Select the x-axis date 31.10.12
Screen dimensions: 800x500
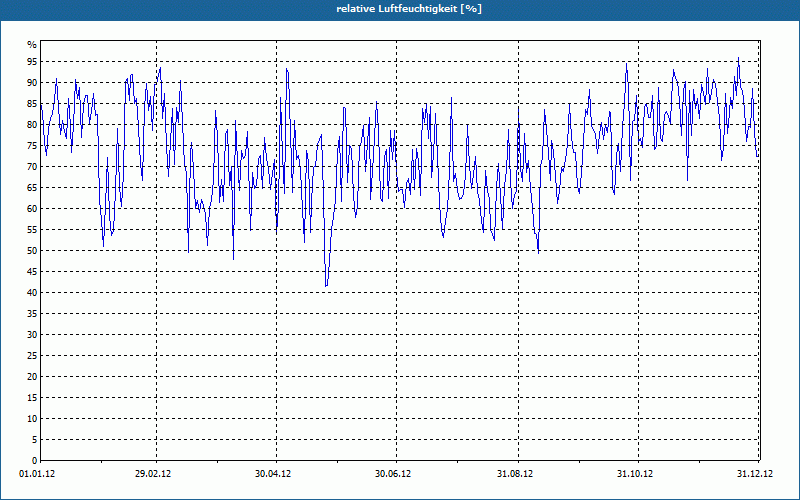pyautogui.click(x=635, y=474)
